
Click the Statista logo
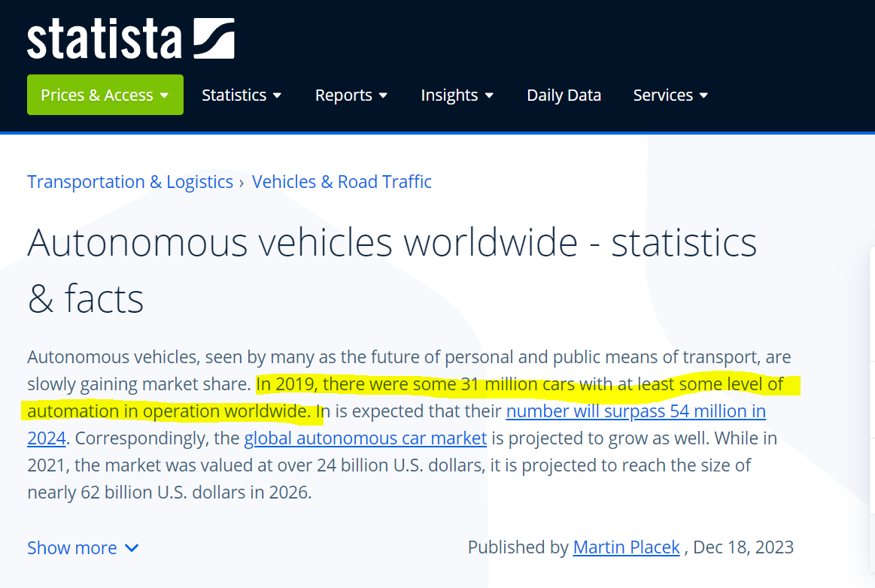pos(131,38)
